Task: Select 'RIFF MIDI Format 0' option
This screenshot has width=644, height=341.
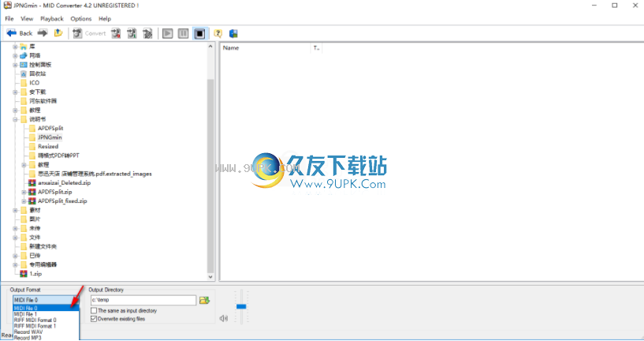Action: click(46, 320)
